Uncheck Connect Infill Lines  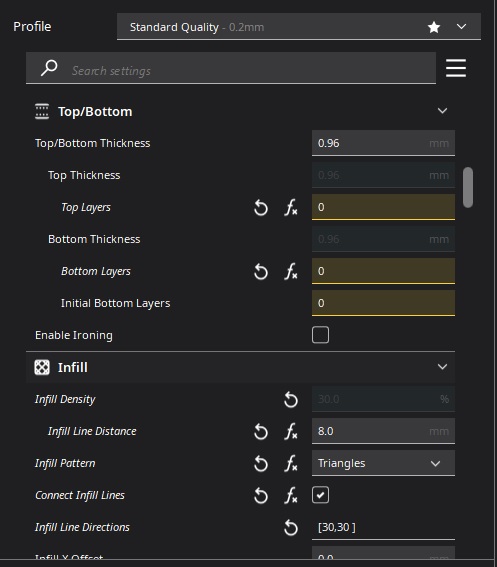point(320,495)
